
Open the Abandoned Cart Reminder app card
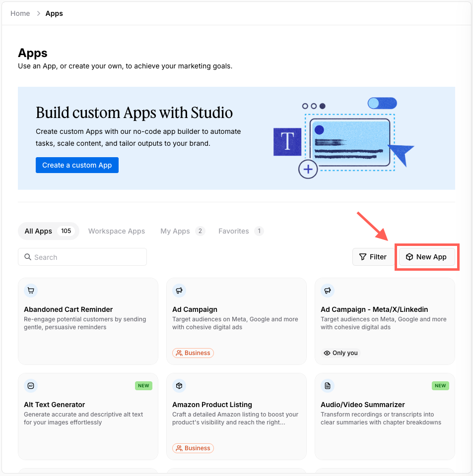88,321
